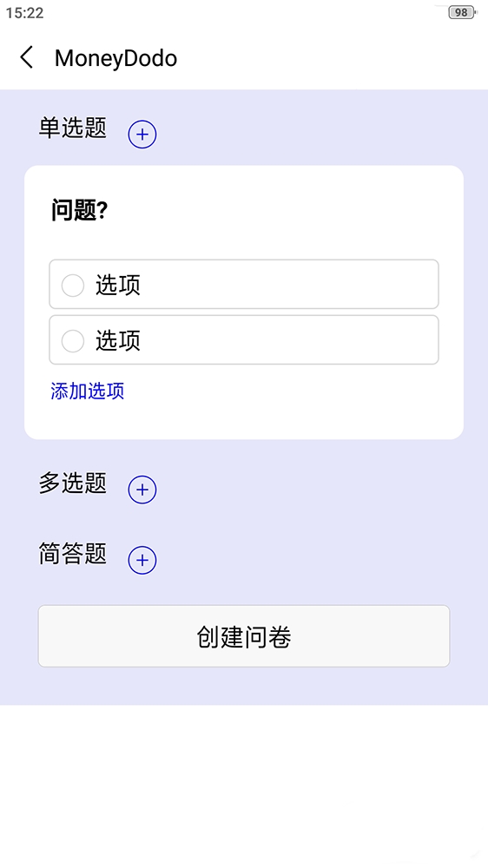This screenshot has width=488, height=868.
Task: Click the 创建问卷 button
Action: click(244, 636)
